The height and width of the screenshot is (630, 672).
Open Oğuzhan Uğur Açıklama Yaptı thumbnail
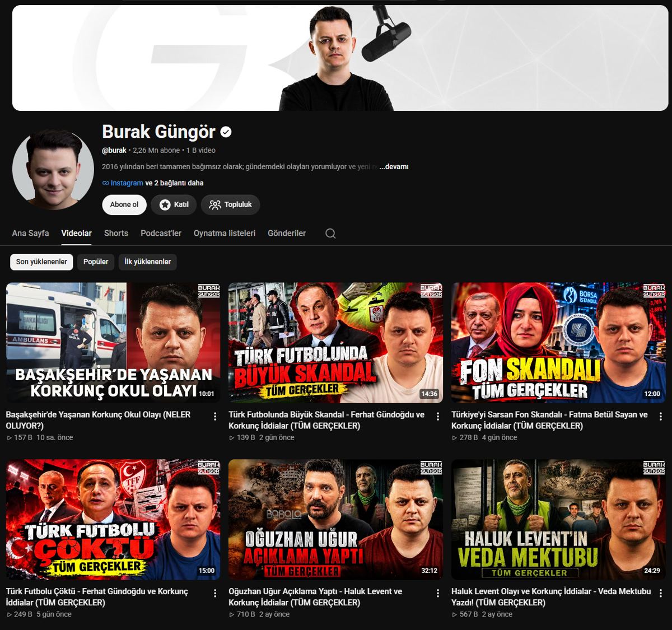pos(335,520)
